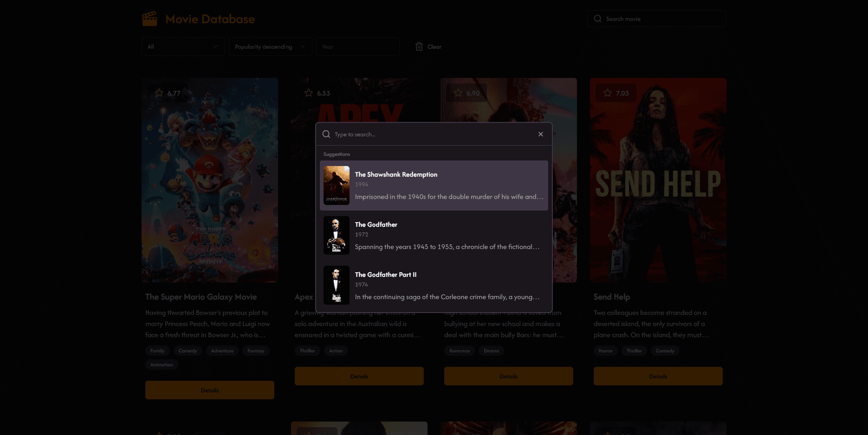
Task: Open the All genre dropdown
Action: 183,46
